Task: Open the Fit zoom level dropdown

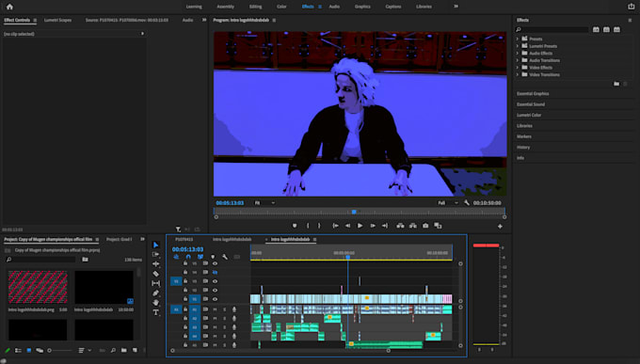Action: point(264,203)
